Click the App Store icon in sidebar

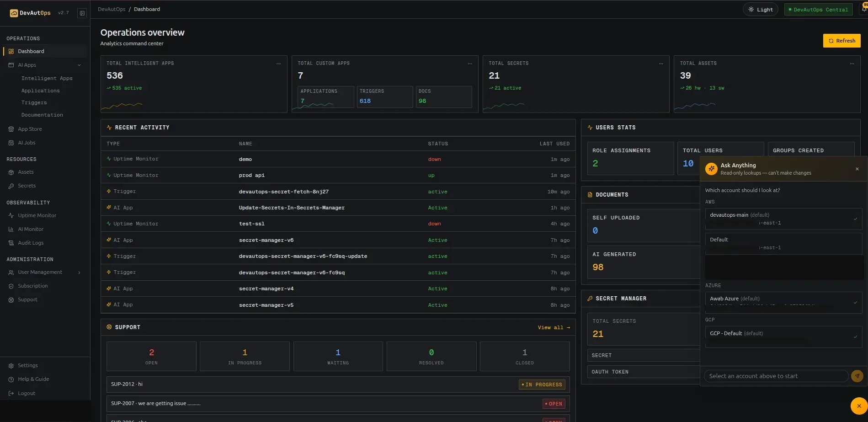coord(11,129)
